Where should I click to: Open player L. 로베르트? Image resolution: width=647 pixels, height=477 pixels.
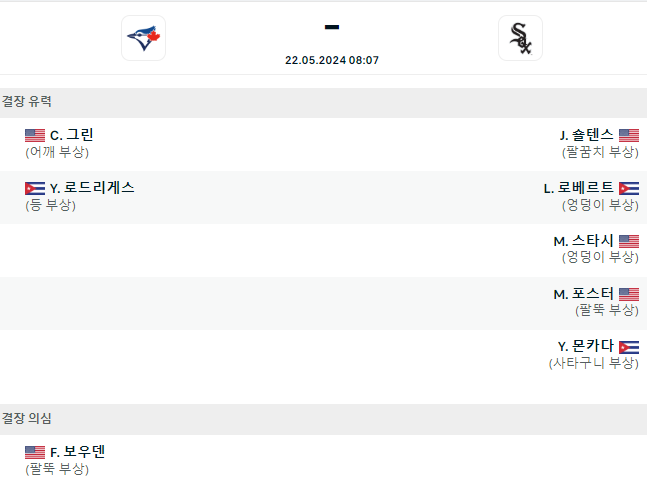(x=579, y=188)
